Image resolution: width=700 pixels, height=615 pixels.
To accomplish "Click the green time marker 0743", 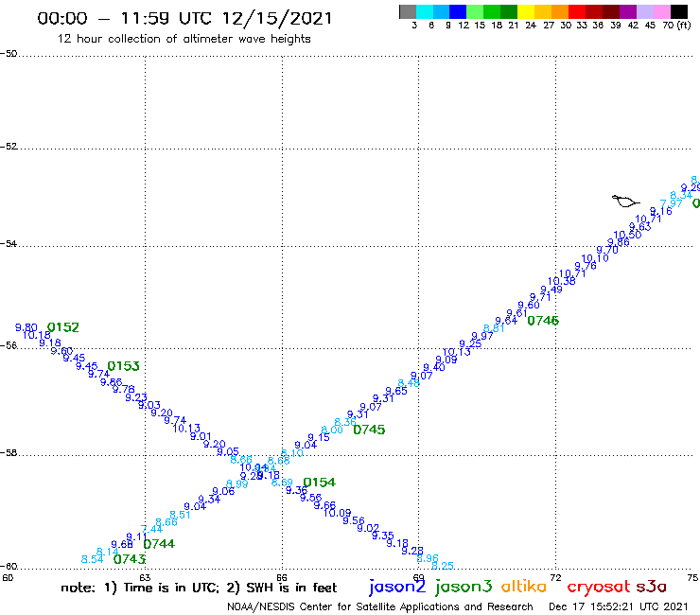I will point(130,559).
